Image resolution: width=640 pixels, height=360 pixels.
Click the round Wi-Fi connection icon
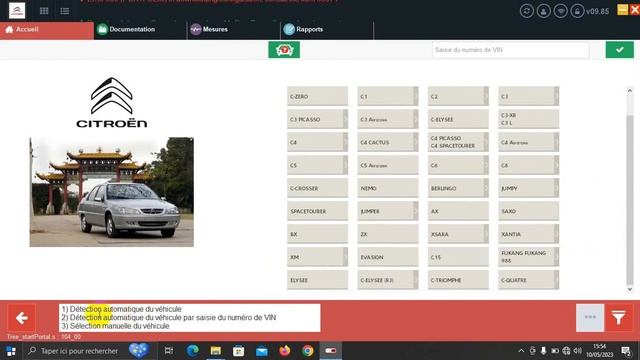click(x=560, y=11)
